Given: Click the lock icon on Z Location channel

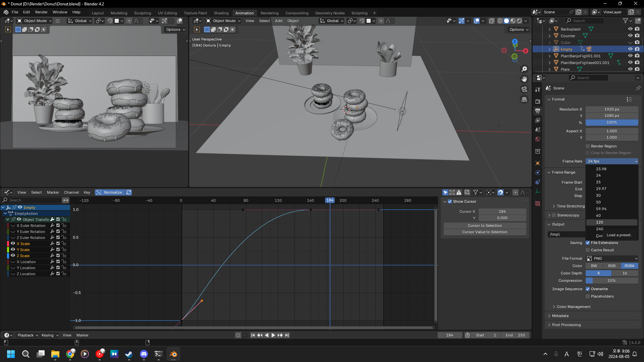Looking at the screenshot, I should pos(64,274).
